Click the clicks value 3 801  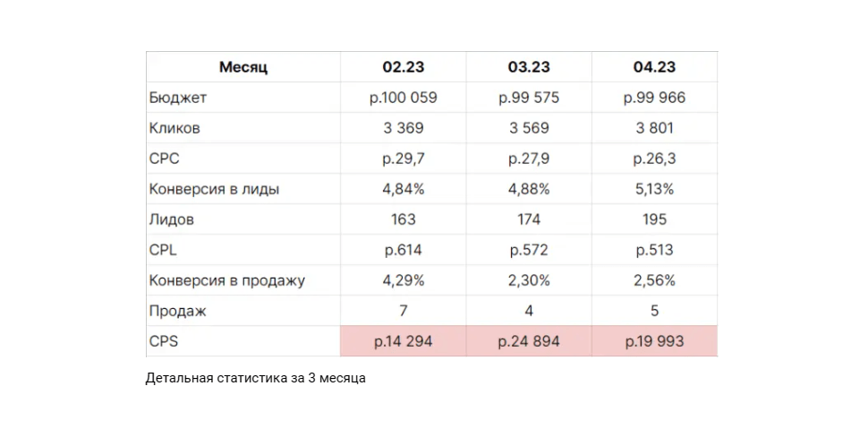[654, 128]
